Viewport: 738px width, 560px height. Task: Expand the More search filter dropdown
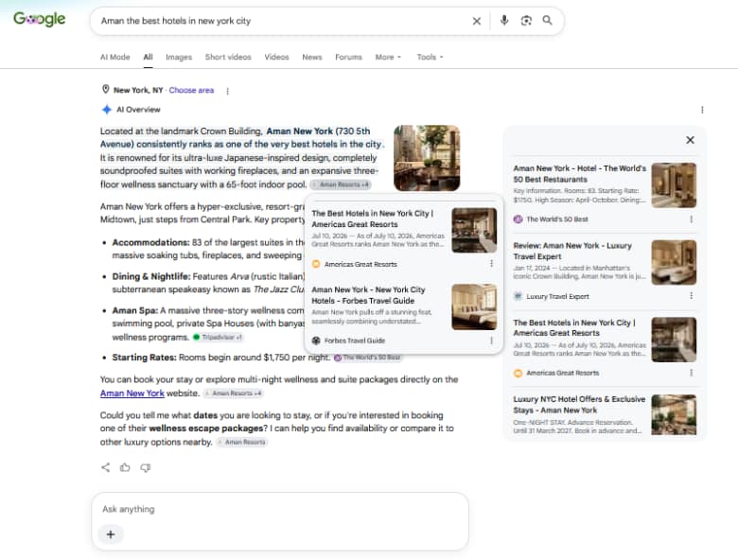point(388,57)
